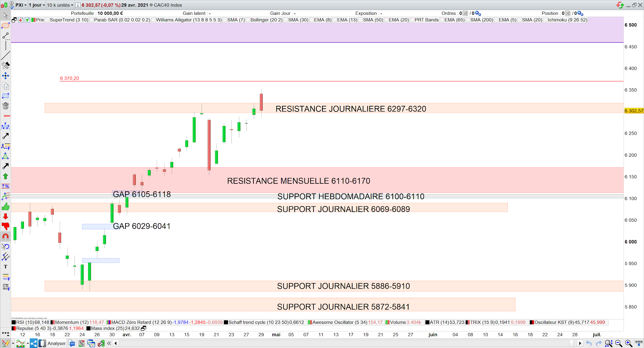Open the PXI ticker dropdown
Viewport: 644px width, 348px height.
point(21,5)
